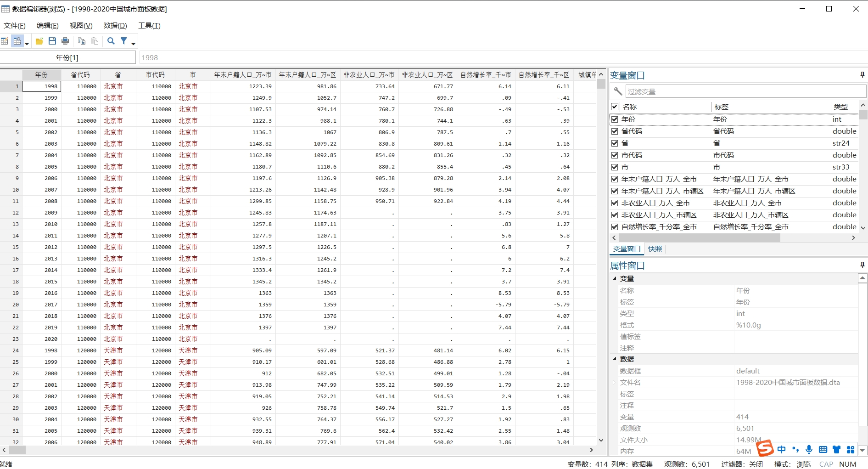Click the copy icon in the toolbar

point(82,41)
